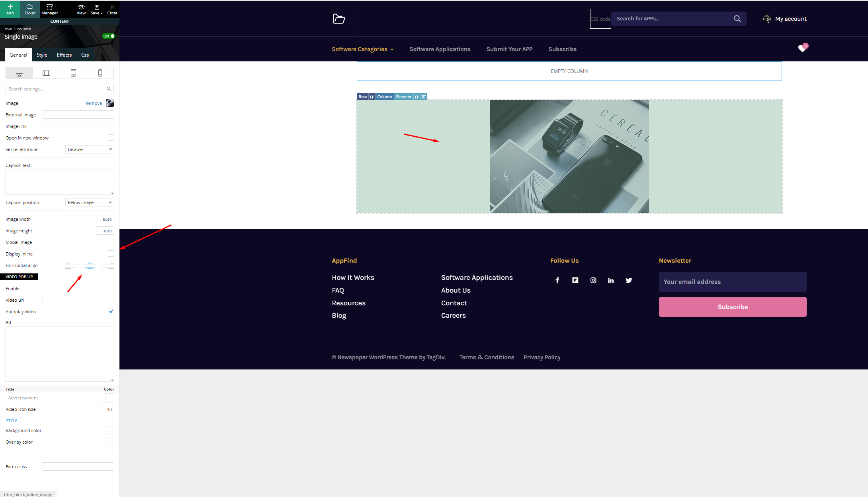Open the Title color swatch
868x497 pixels.
[x=110, y=398]
